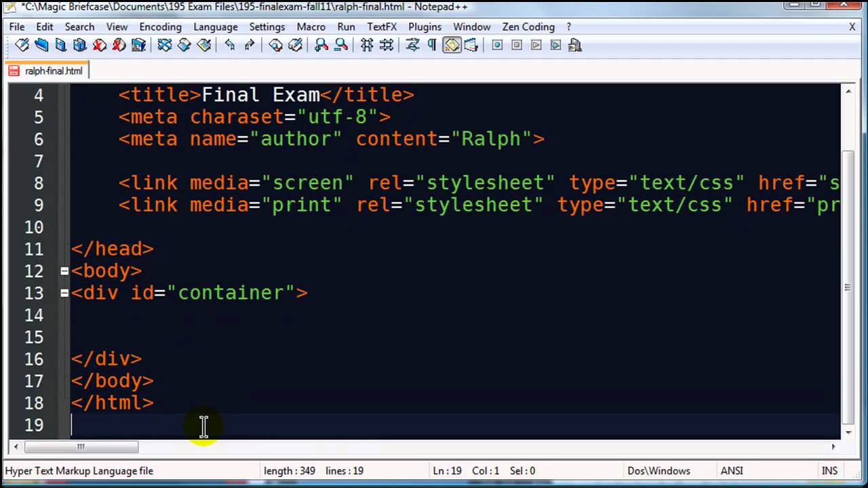Click the 'ANSI' encoding status entry

point(732,470)
